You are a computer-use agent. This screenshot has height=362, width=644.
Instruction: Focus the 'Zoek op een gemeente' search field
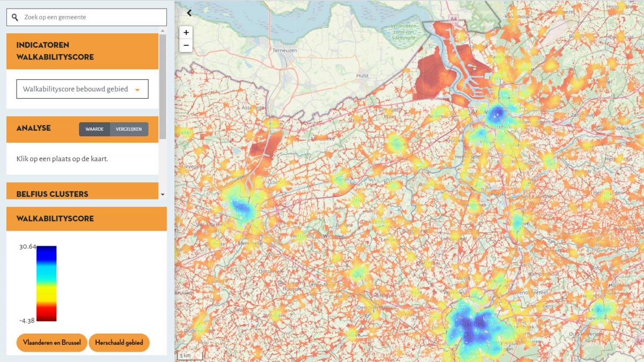click(x=86, y=17)
